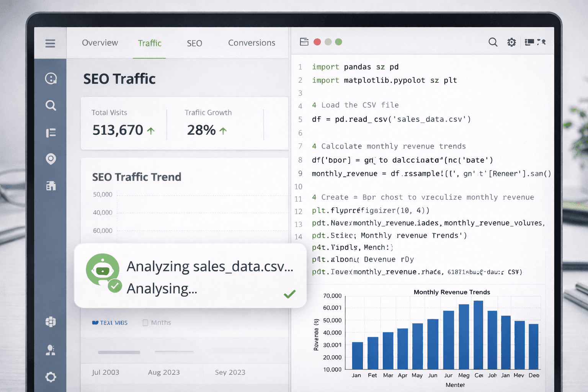Toggle the TEXI WIGS legend item
The height and width of the screenshot is (392, 588).
tap(110, 323)
